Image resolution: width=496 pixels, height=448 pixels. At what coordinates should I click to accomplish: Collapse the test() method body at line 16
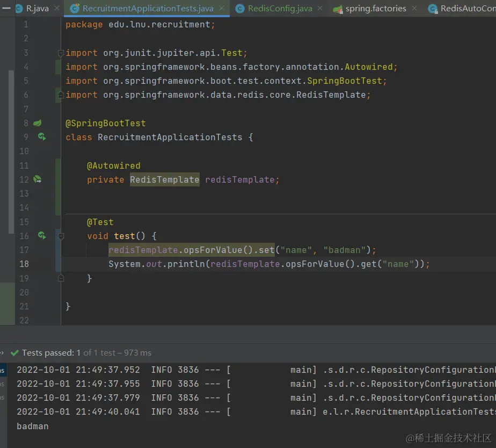coord(61,236)
